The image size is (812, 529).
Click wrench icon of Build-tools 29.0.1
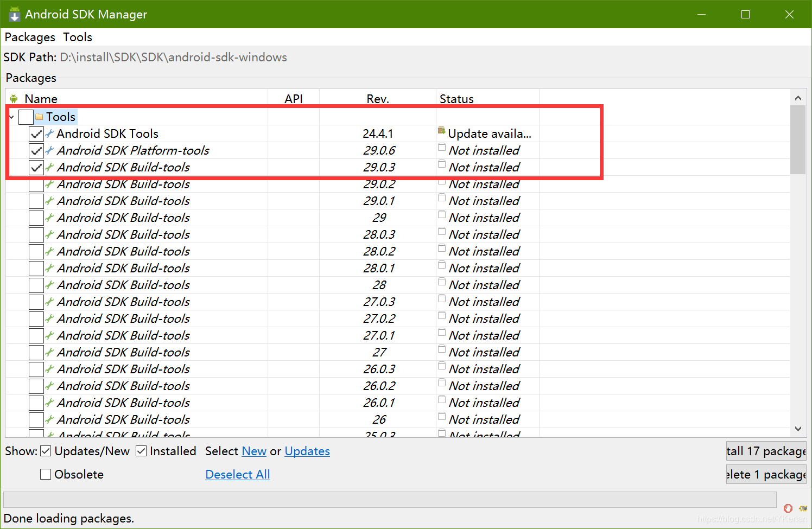[x=49, y=201]
